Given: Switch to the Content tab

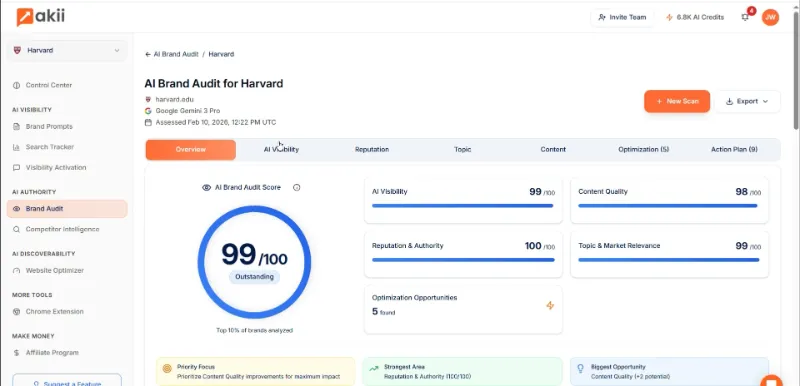Looking at the screenshot, I should point(553,149).
